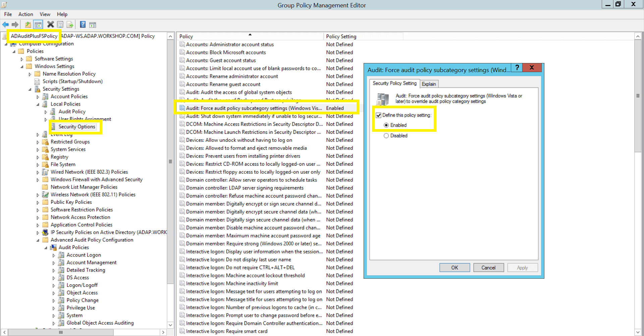Collapse the Advanced Audit Policy Configuration node
This screenshot has height=336, width=644.
[x=38, y=240]
